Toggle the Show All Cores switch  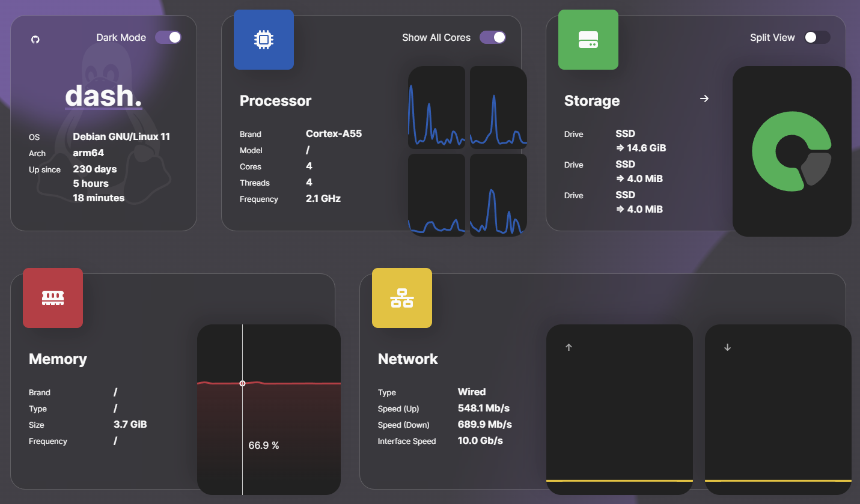[x=493, y=37]
